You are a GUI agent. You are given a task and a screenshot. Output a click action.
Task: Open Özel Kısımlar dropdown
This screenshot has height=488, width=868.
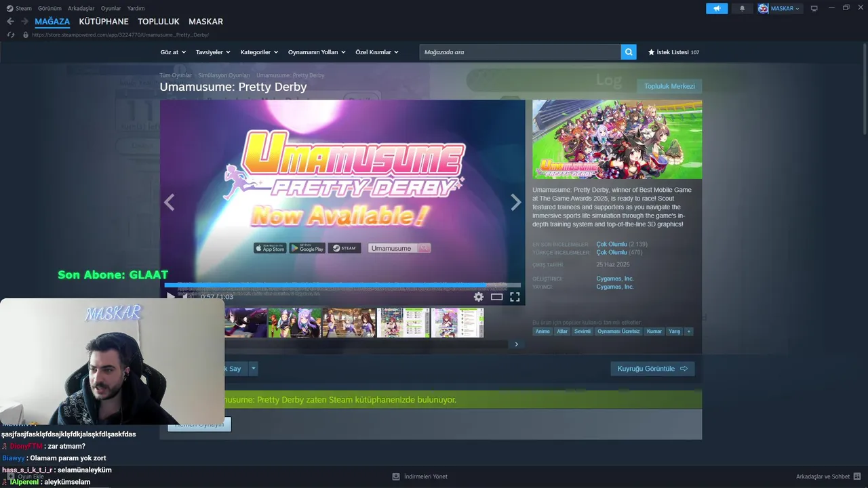(x=377, y=52)
